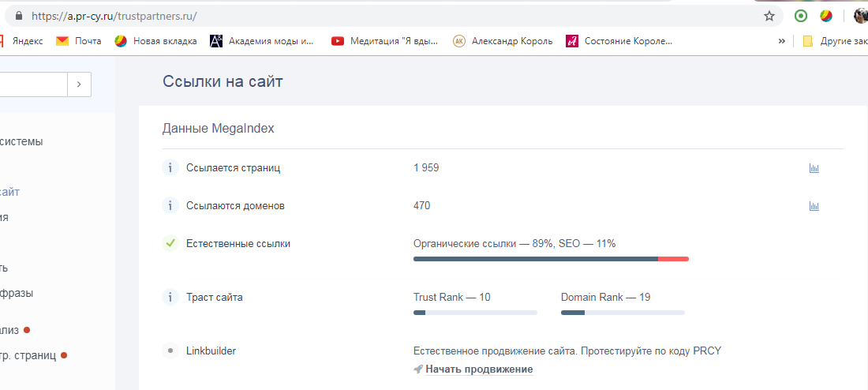Click the Trust Rank progress bar

475,313
